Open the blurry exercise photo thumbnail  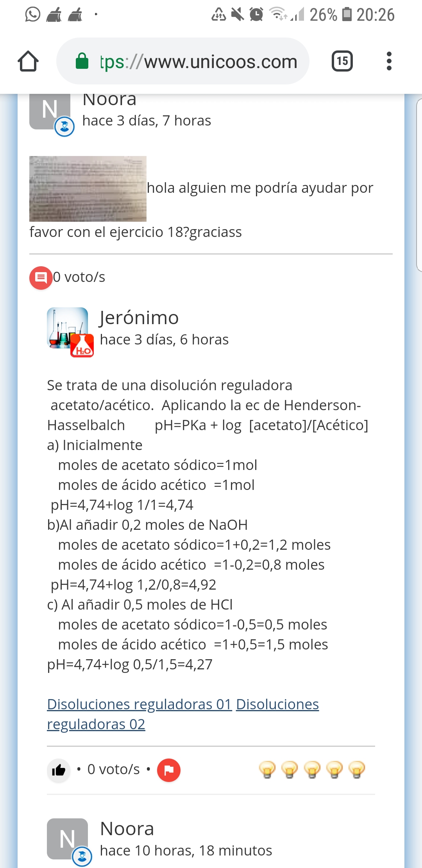click(x=88, y=189)
